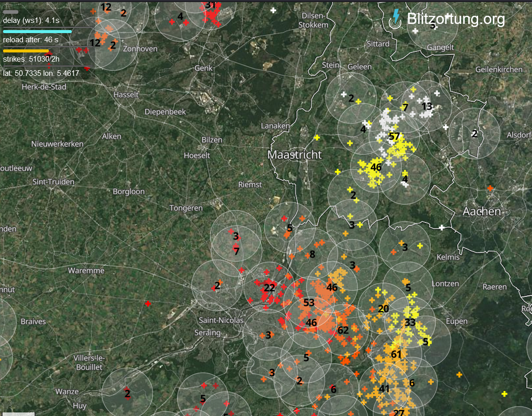Screen dimensions: 532x416
Task: Click the yellow strike cluster labeled 33
Action: pos(410,322)
